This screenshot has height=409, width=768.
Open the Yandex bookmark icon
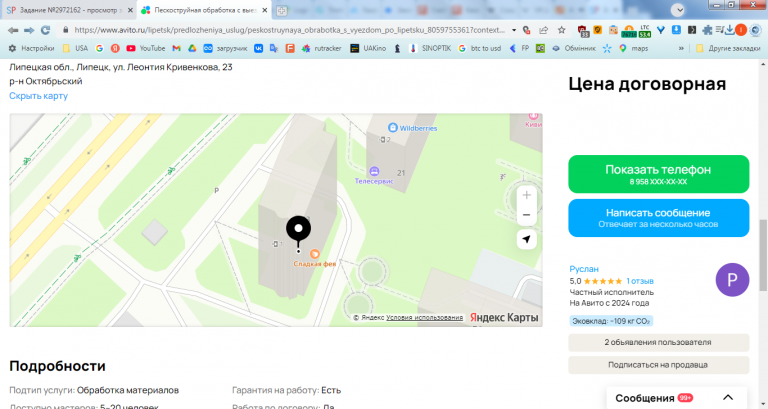coord(115,48)
